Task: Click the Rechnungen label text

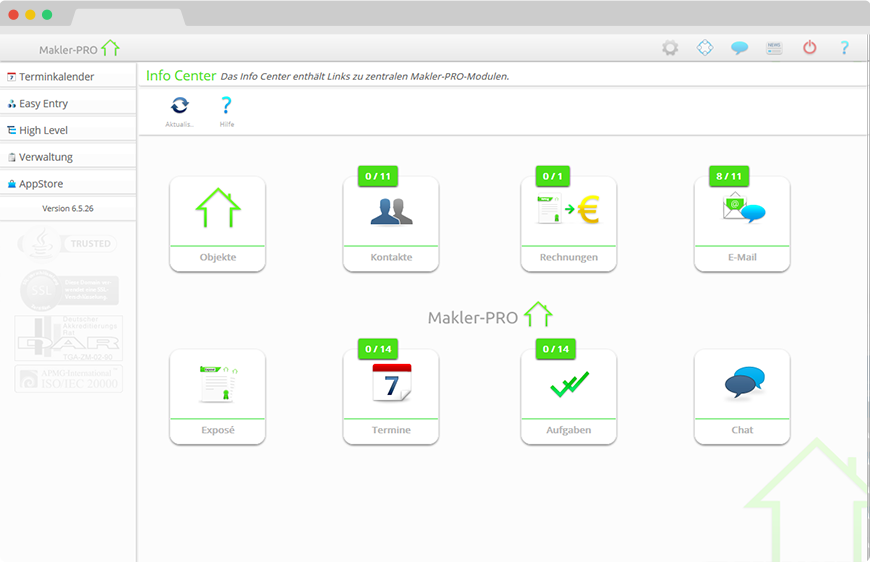Action: (569, 257)
